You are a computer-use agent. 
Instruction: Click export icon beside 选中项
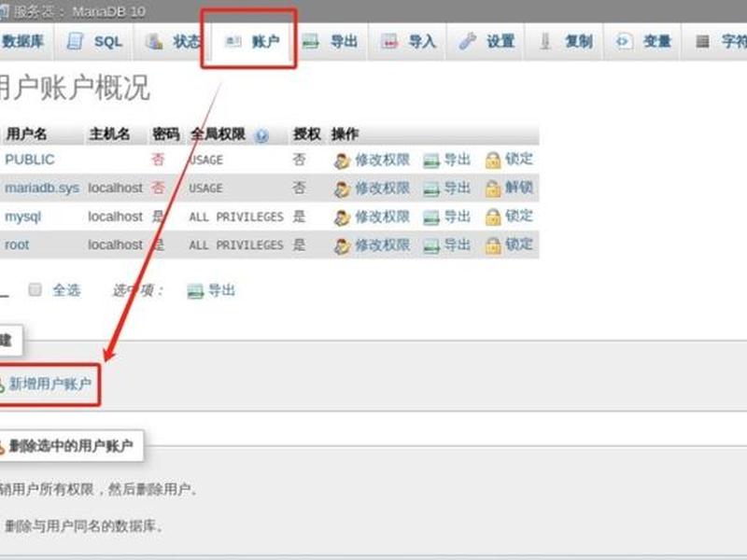pos(195,291)
